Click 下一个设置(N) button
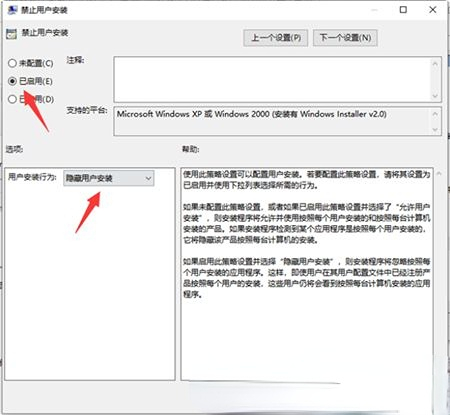Image resolution: width=450 pixels, height=415 pixels. [x=345, y=38]
